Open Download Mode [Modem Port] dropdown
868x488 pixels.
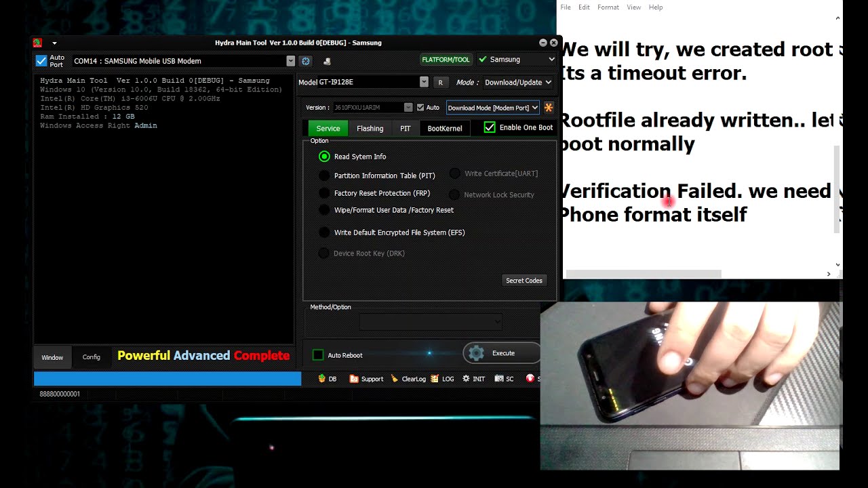[493, 107]
